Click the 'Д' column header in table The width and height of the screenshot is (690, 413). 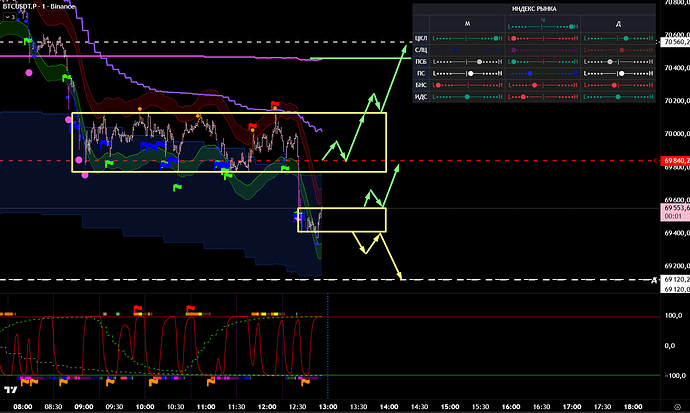(617, 22)
